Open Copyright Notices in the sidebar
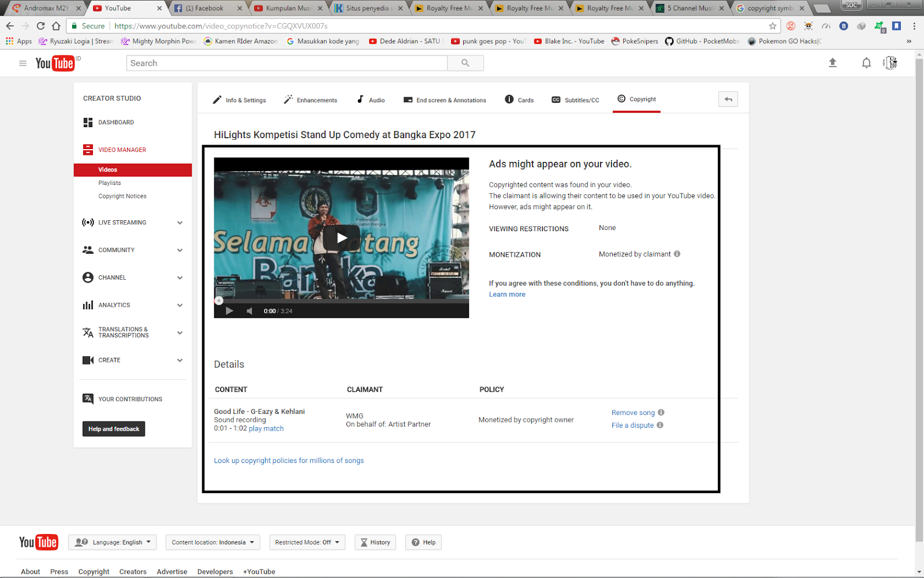 click(x=122, y=197)
